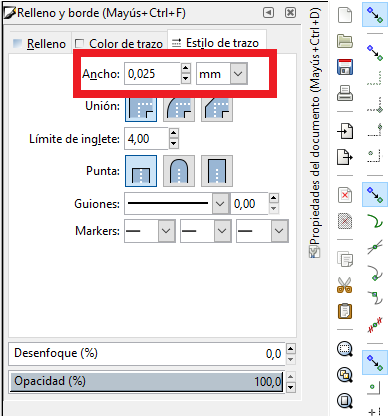Image resolution: width=390 pixels, height=416 pixels.
Task: Click the Export icon with outward arrow
Action: 345,157
